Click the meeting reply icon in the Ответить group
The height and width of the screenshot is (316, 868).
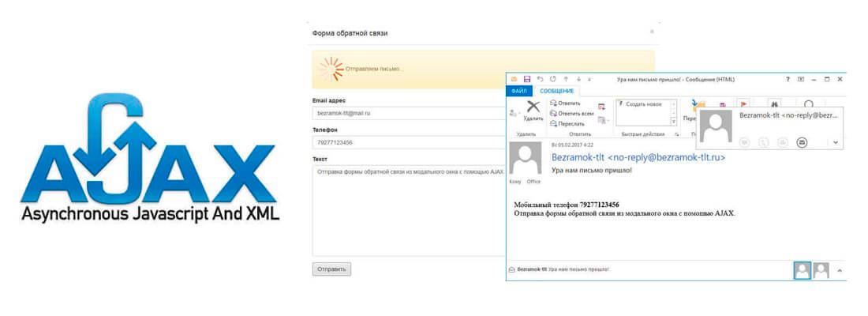[x=602, y=107]
